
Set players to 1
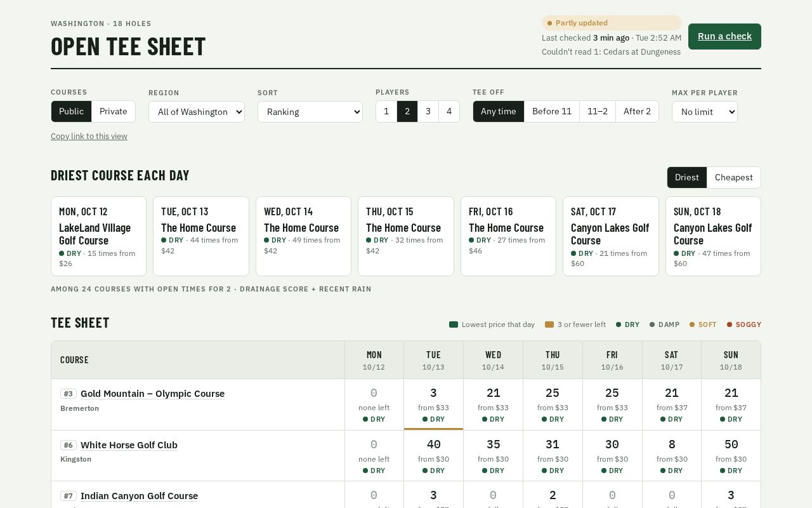click(386, 111)
